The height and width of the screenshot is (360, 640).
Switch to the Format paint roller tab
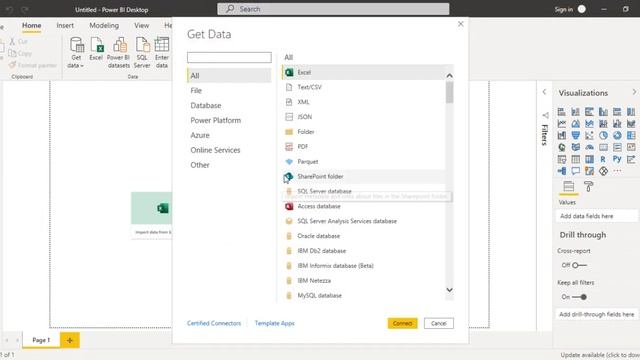[x=589, y=187]
